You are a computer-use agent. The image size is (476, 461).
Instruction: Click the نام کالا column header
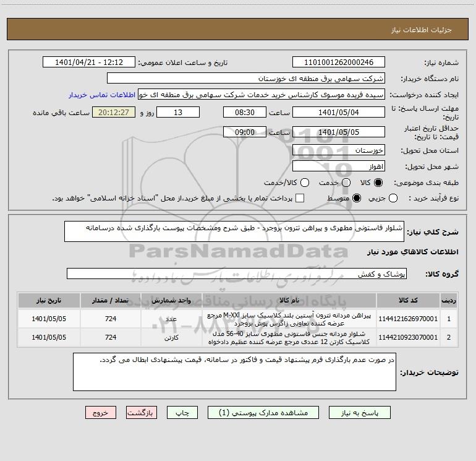pos(289,300)
